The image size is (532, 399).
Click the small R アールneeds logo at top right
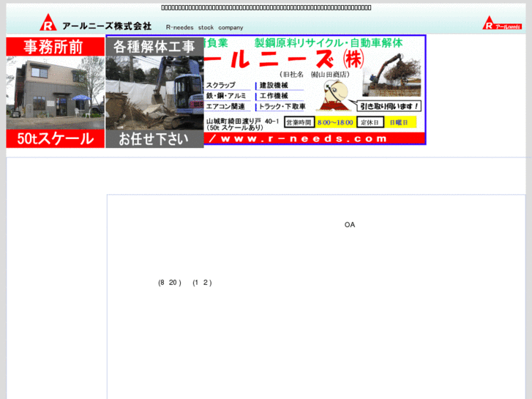[x=502, y=23]
